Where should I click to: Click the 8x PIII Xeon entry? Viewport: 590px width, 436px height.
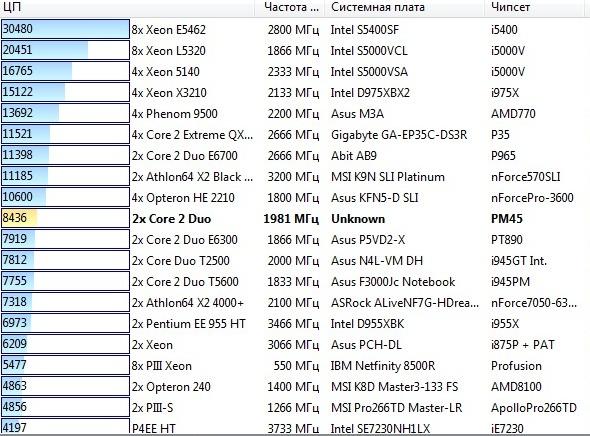click(161, 366)
